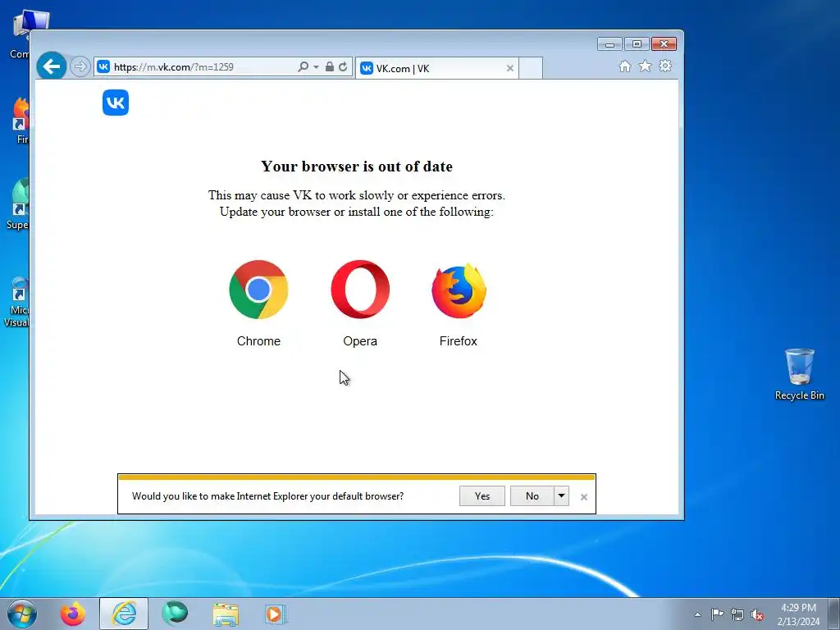Minimize the Internet Explorer window
Image resolution: width=840 pixels, height=630 pixels.
[x=609, y=44]
